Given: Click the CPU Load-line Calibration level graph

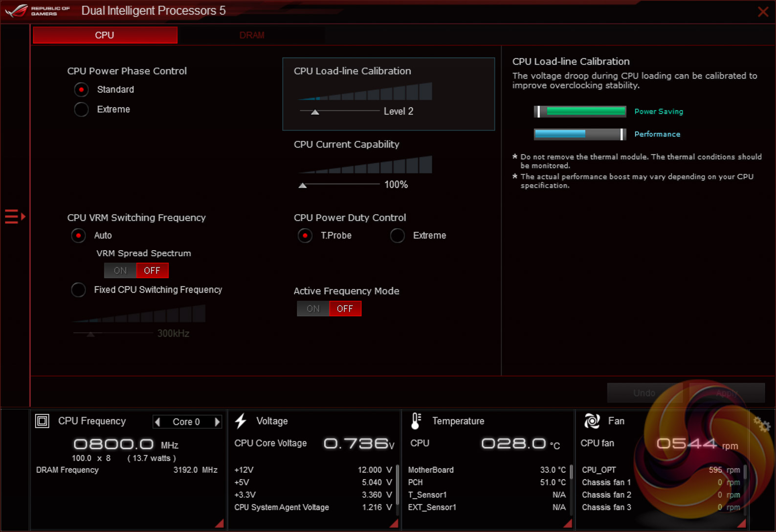Looking at the screenshot, I should 365,91.
